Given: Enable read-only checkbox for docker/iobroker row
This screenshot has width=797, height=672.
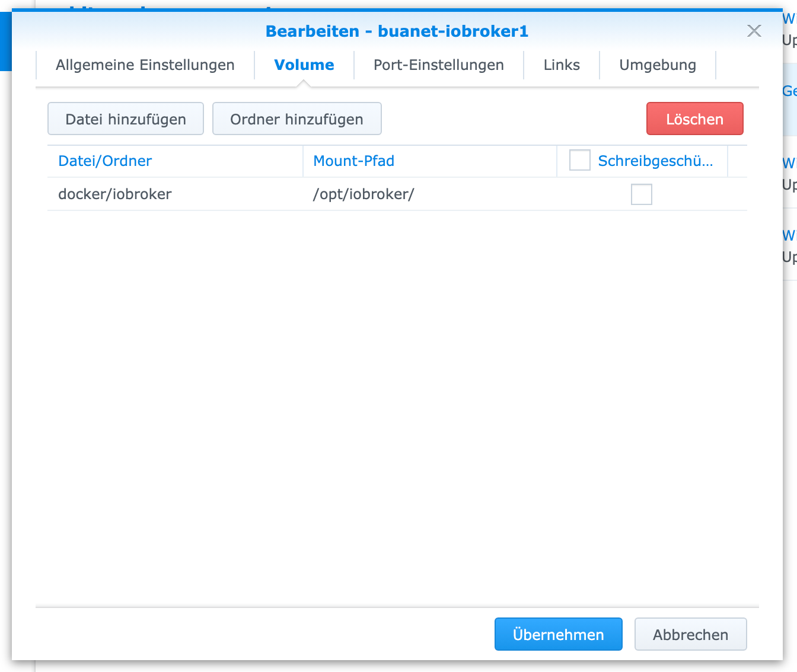Looking at the screenshot, I should tap(641, 194).
